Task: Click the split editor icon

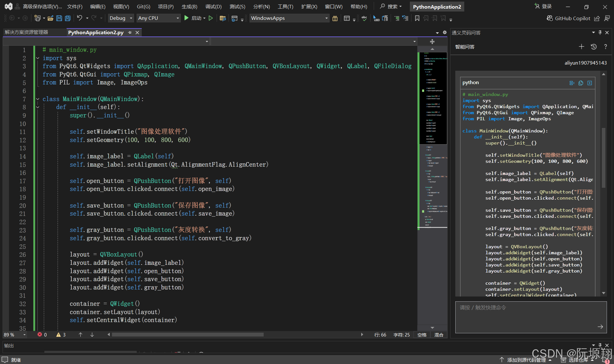Action: pos(432,42)
